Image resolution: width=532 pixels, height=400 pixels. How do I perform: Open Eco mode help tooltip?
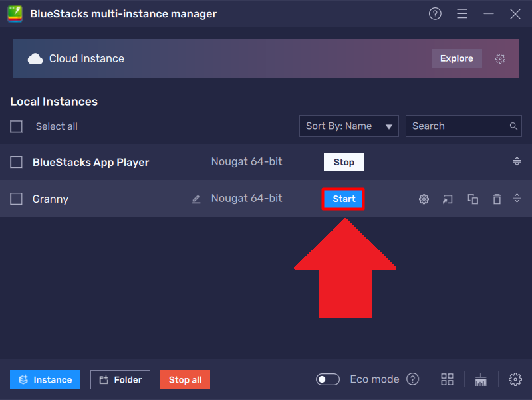point(412,379)
